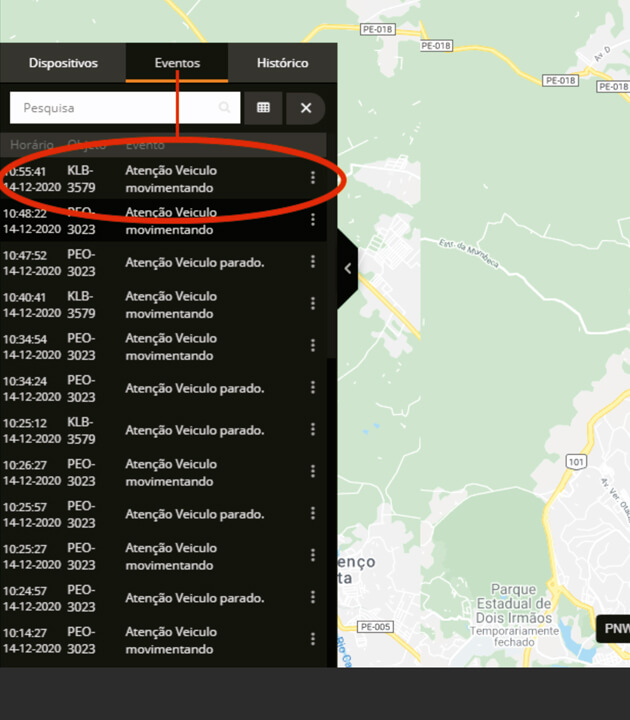Screen dimensions: 630x720
Task: Click the events list scrollbar
Action: pyautogui.click(x=332, y=246)
